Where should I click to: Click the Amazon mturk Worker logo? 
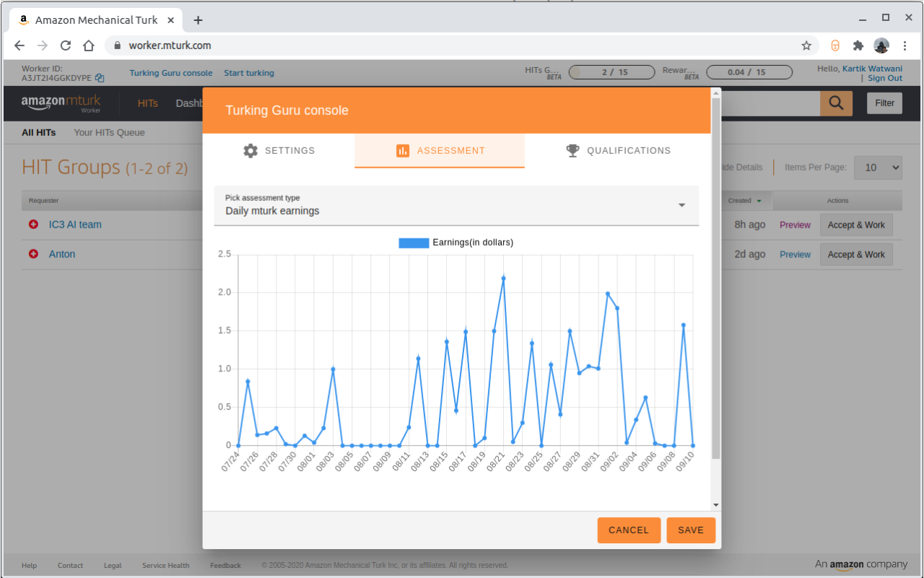point(61,103)
